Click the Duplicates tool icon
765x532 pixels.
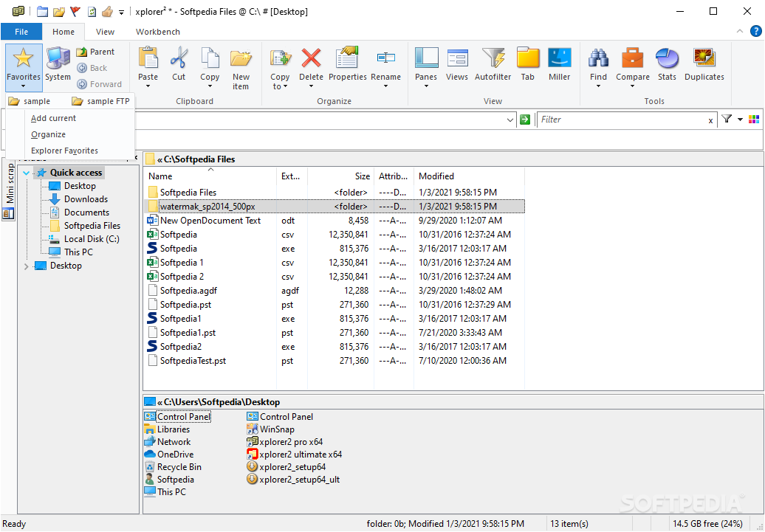[704, 58]
